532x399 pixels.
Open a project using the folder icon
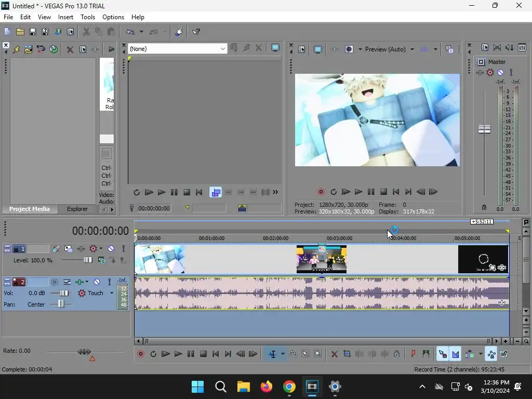pos(20,32)
